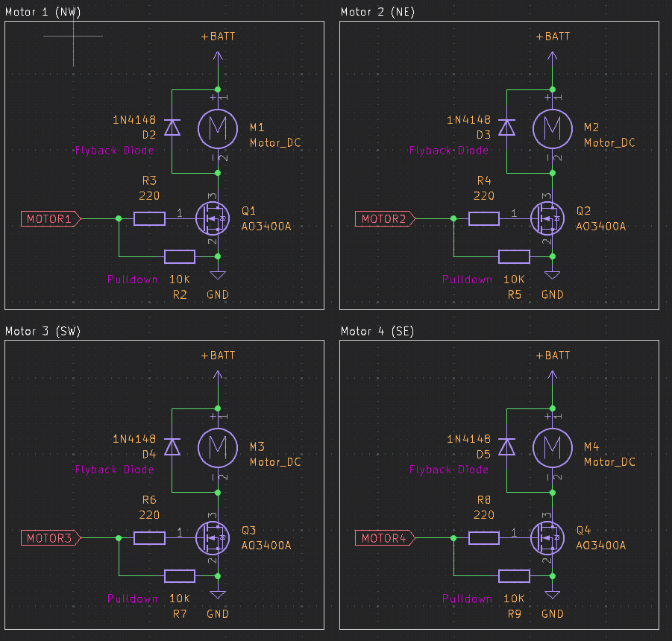Image resolution: width=672 pixels, height=641 pixels.
Task: Select the GND power symbol under Q2
Action: (x=552, y=274)
